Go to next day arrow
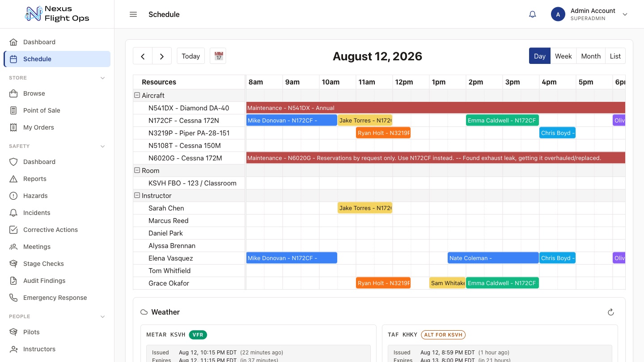The image size is (644, 362). (x=162, y=56)
